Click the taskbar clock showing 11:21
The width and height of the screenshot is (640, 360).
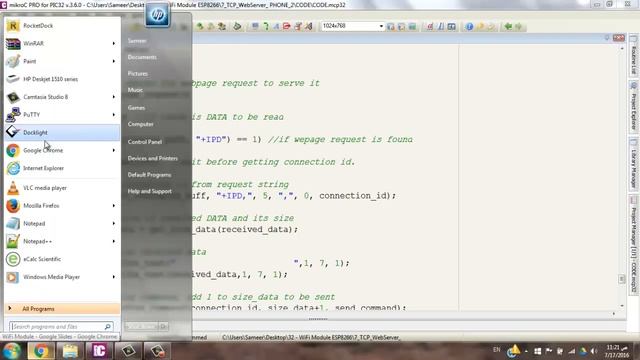(617, 351)
